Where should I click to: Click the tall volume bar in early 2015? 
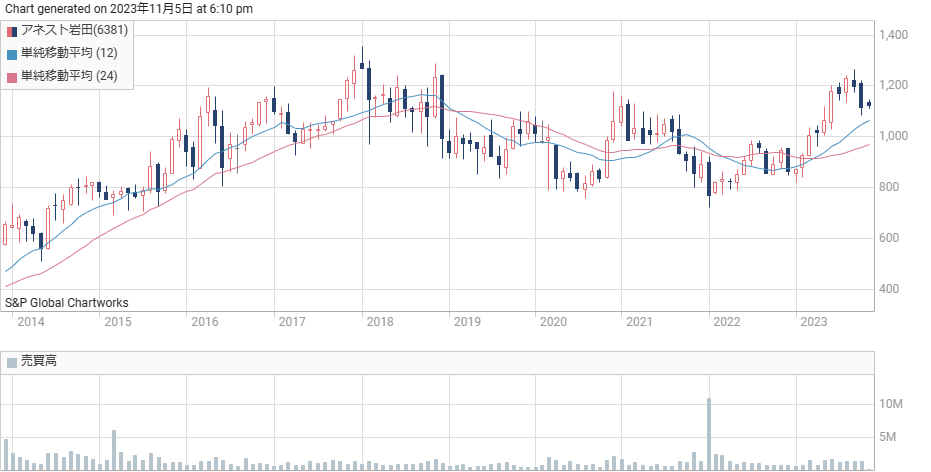point(114,450)
